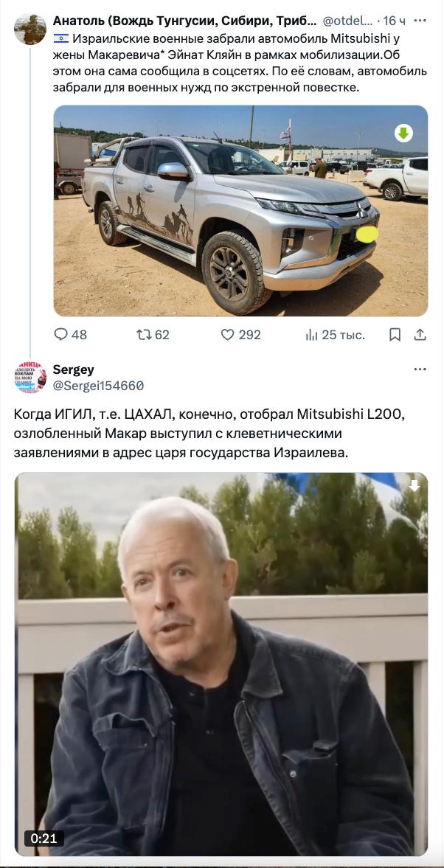
Task: Open Sergey's profile avatar
Action: pyautogui.click(x=30, y=378)
